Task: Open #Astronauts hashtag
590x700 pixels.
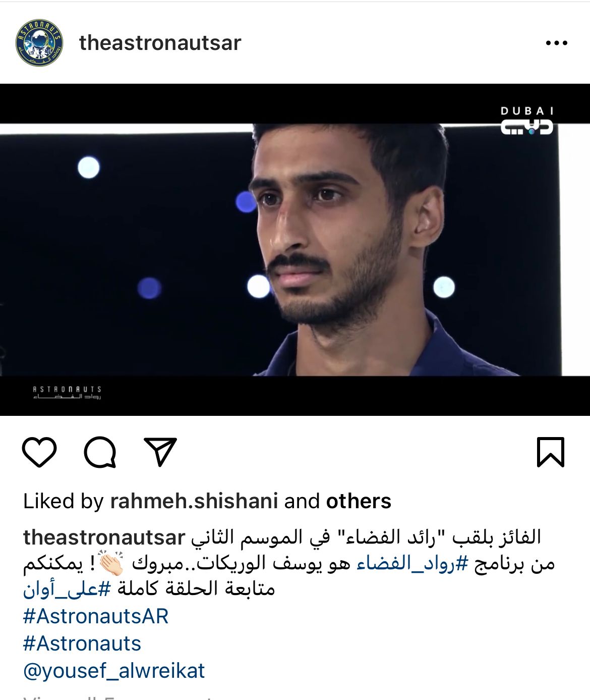Action: [82, 643]
